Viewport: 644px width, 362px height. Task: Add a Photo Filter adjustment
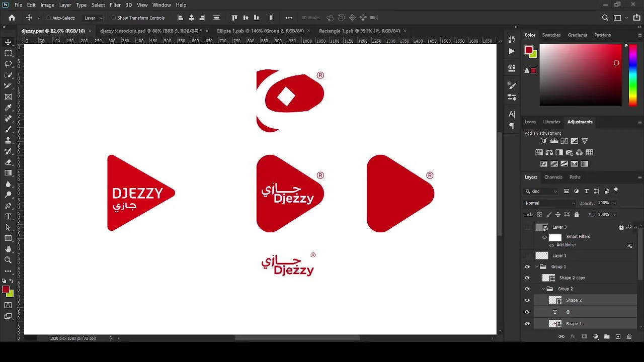(569, 152)
